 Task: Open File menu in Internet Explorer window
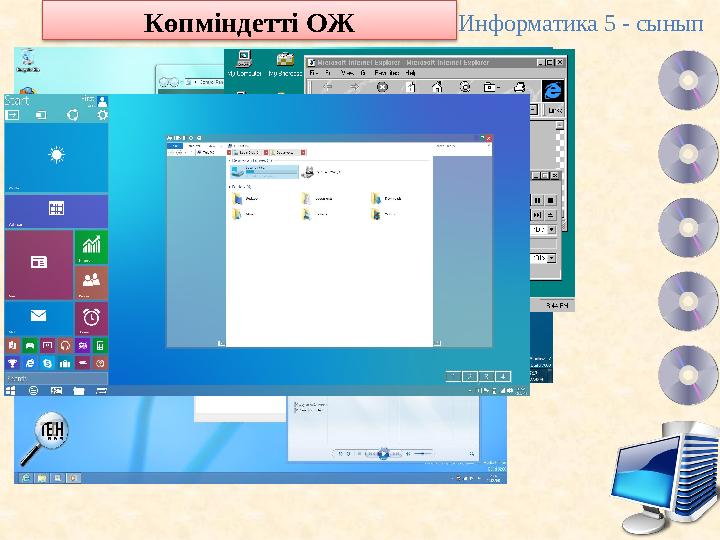tap(313, 73)
